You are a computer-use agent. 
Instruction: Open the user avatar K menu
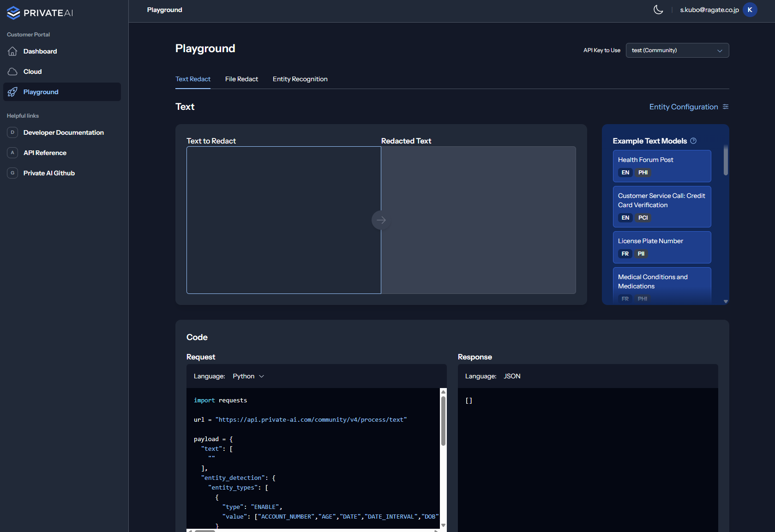tap(750, 10)
